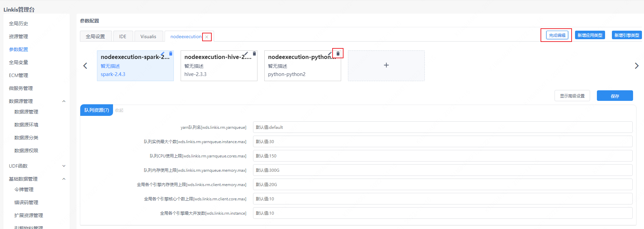Viewport: 644px width, 229px height.
Task: Click the plus icon to add engine
Action: click(x=386, y=65)
